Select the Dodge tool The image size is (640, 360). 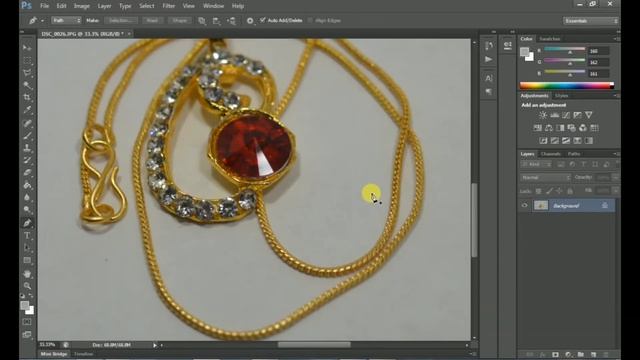coord(27,210)
